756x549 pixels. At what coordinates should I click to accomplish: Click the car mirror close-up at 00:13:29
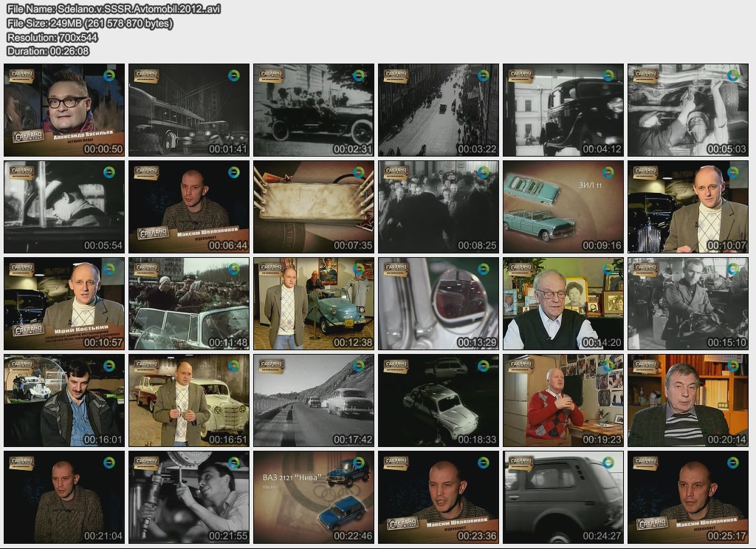tap(438, 304)
